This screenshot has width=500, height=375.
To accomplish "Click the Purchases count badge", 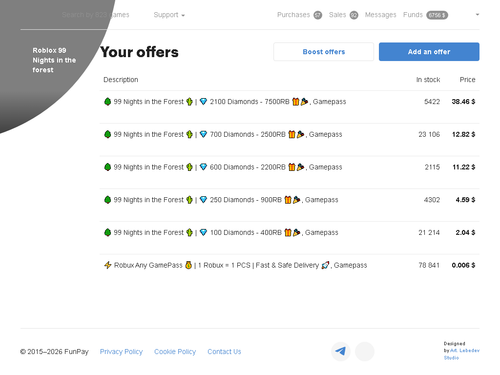I will (318, 15).
